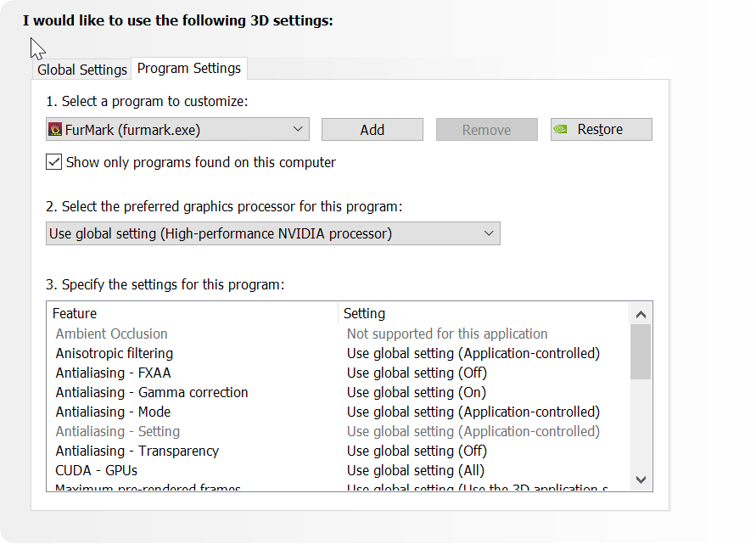The height and width of the screenshot is (544, 756).
Task: Select Antialiasing - Transparency feature
Action: [x=137, y=451]
